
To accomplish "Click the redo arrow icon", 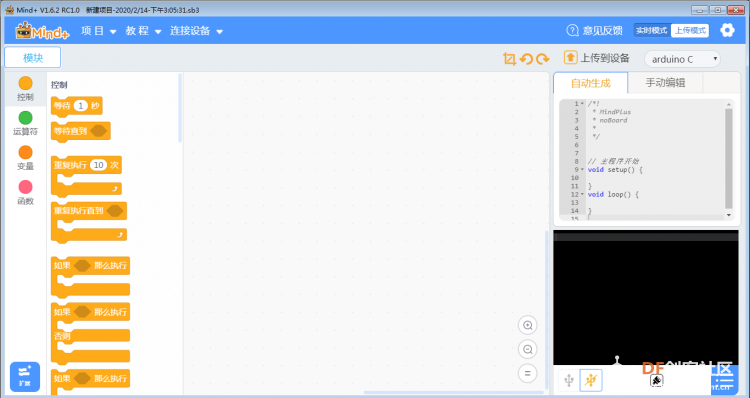I will pyautogui.click(x=542, y=59).
